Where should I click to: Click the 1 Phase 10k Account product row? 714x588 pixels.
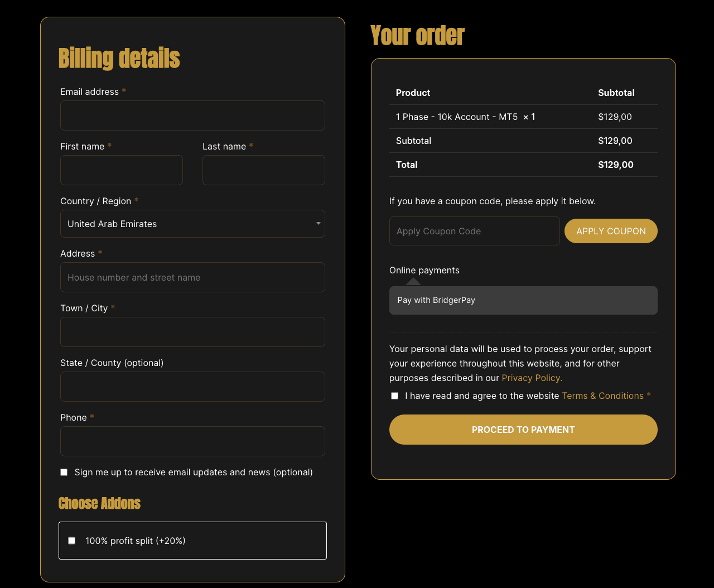pos(523,117)
